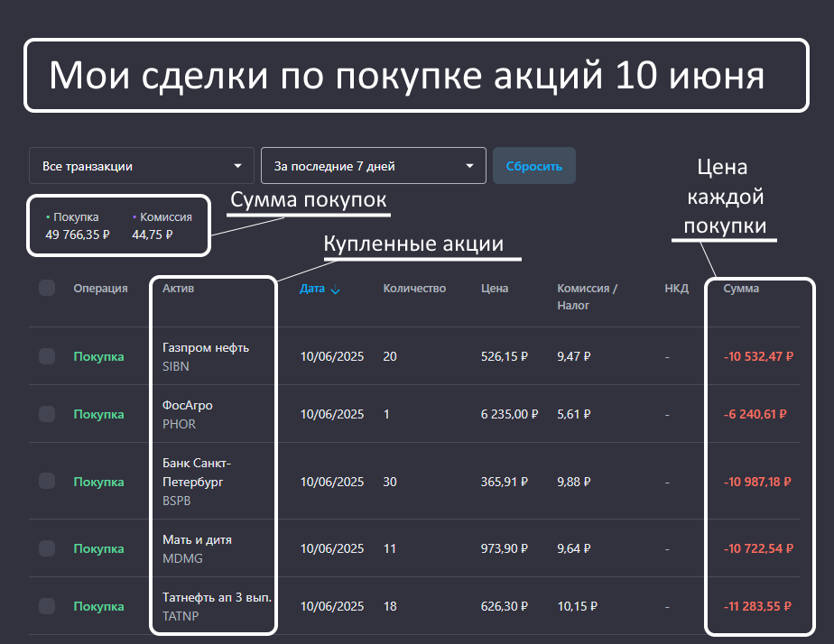
Task: Click the SIBN ticker
Action: pyautogui.click(x=175, y=366)
